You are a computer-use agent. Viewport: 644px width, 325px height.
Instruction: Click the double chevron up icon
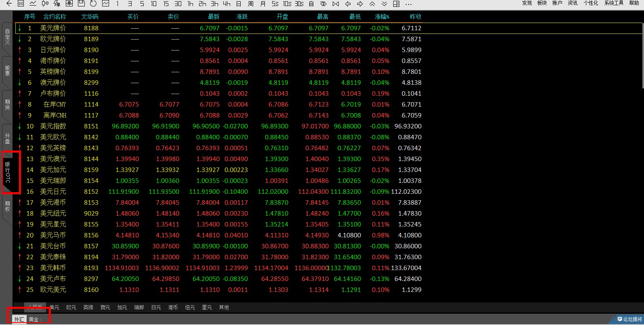coord(372,4)
